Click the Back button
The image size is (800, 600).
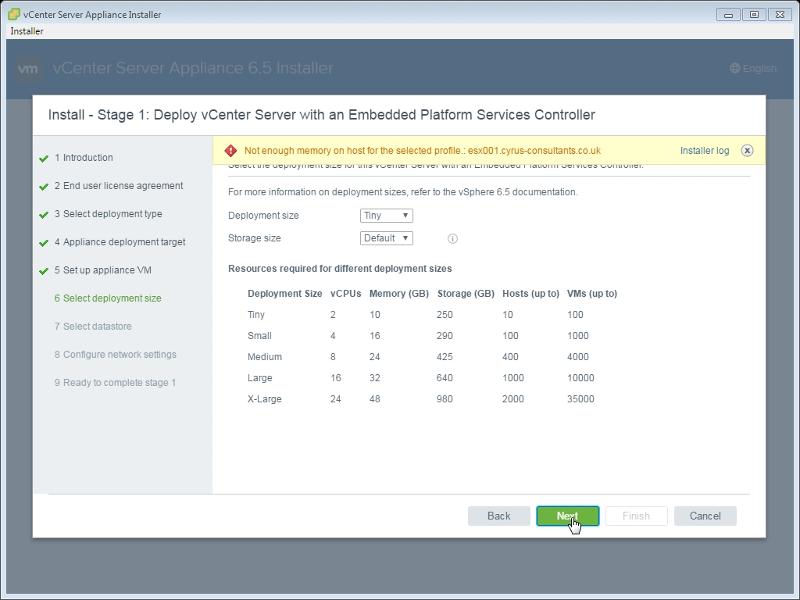[498, 516]
